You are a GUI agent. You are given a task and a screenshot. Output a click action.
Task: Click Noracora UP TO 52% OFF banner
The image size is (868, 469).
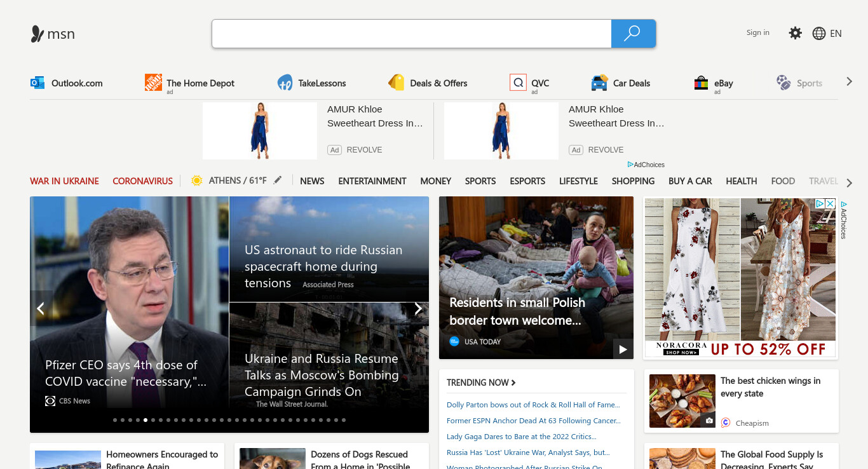pos(741,349)
